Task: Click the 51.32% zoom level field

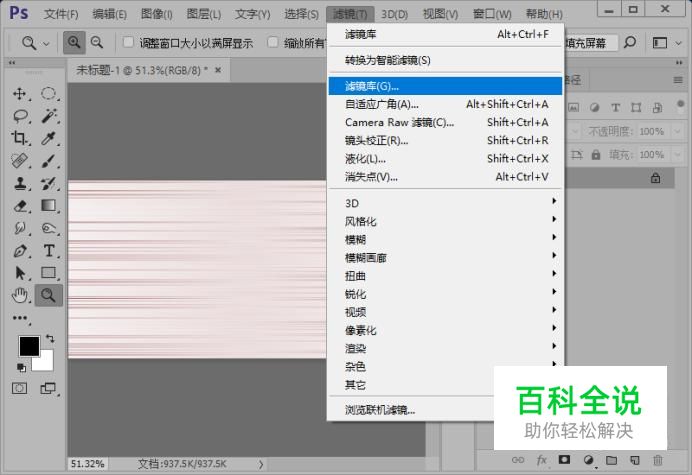Action: [x=87, y=464]
